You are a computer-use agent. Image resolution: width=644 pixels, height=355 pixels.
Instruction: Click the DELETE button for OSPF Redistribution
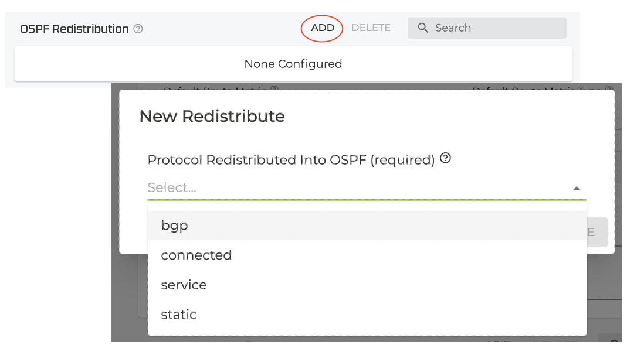(x=371, y=28)
